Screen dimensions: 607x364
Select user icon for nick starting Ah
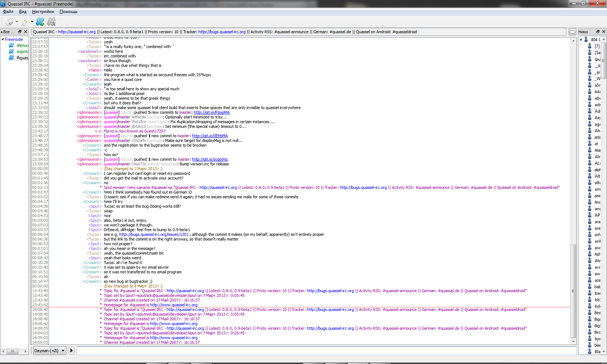pyautogui.click(x=590, y=130)
